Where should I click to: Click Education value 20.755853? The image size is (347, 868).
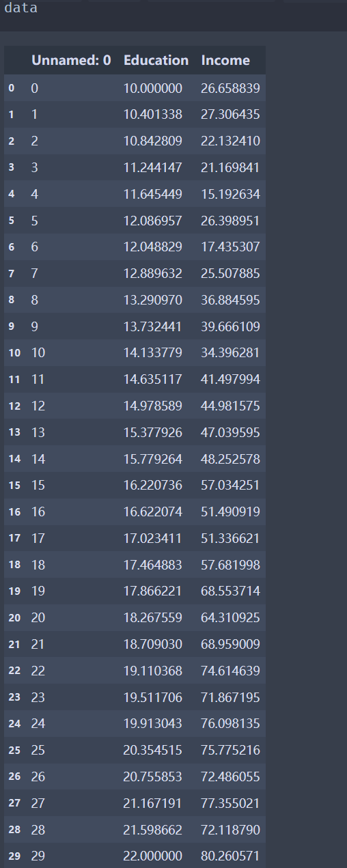click(153, 776)
